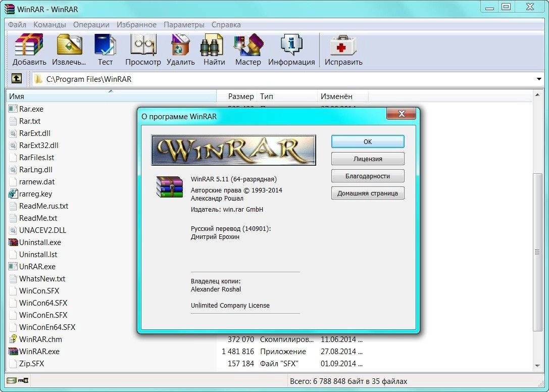Sort the list by the Размер column
549x392 pixels.
click(236, 96)
